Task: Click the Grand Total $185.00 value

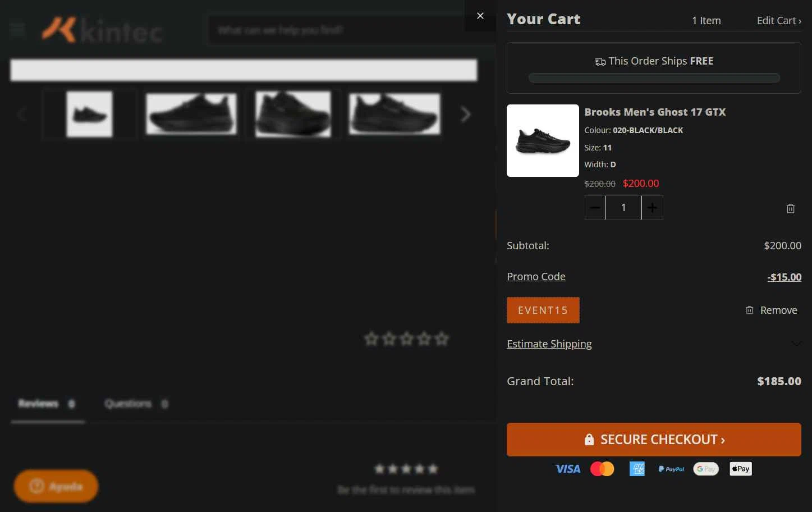Action: point(779,381)
